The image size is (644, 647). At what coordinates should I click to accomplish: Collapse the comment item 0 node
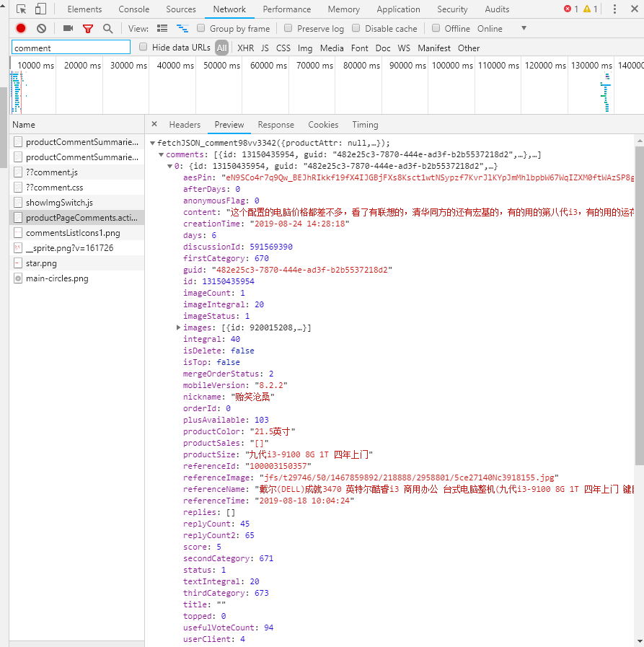tap(169, 167)
